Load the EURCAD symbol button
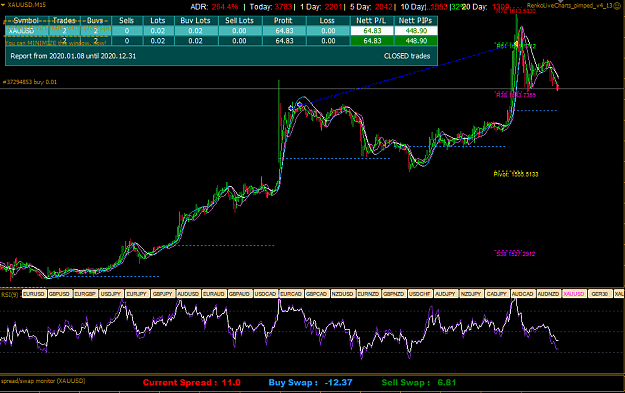Screen dimensions: 625x393 291,294
